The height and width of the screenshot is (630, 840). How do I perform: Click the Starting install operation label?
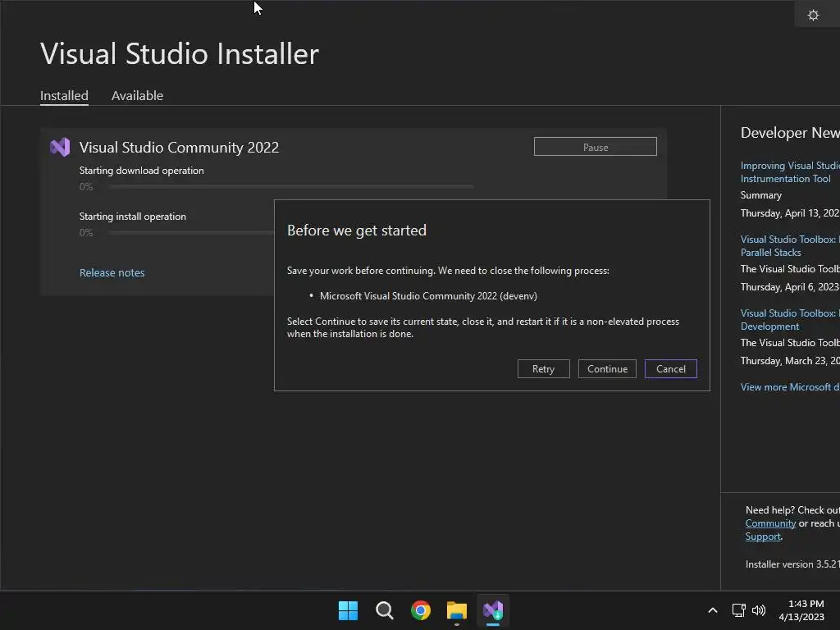132,217
